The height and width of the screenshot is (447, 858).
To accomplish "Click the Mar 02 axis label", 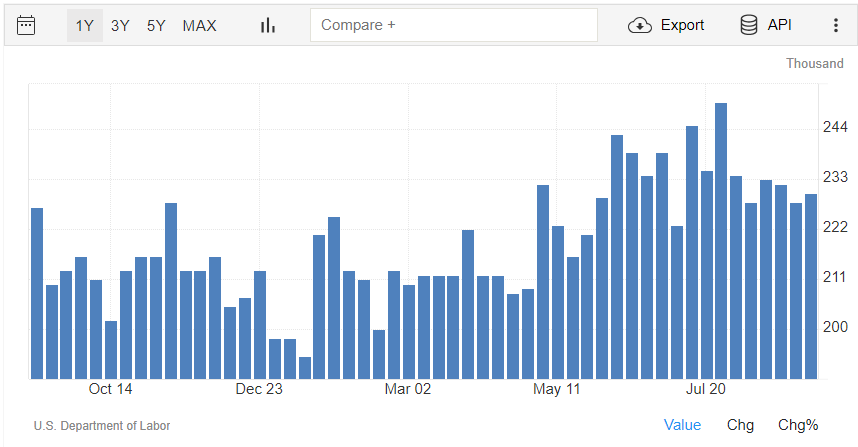I will (408, 389).
